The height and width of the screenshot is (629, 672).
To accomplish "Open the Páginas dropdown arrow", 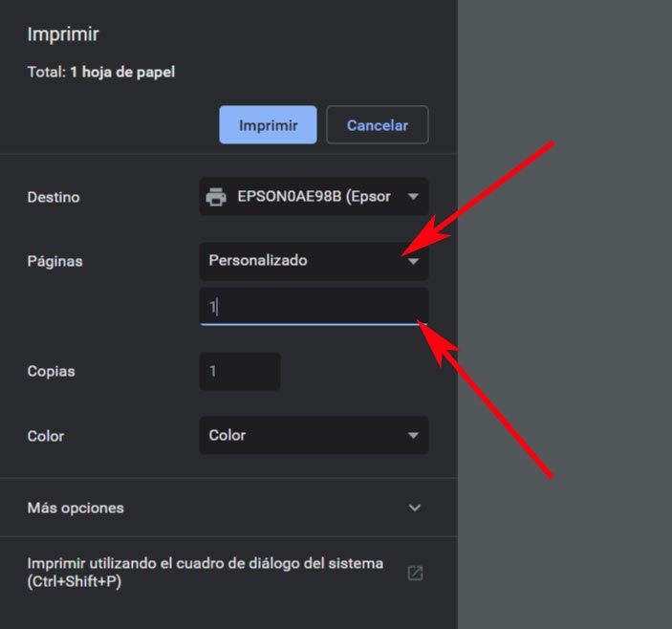I will (413, 260).
